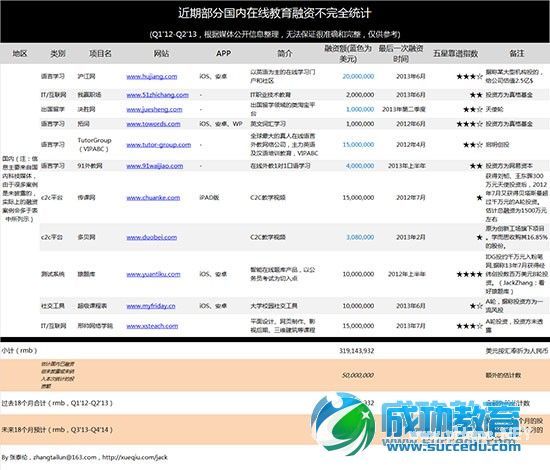The height and width of the screenshot is (470, 550).
Task: Click the single star in chuanke.com row
Action: (479, 198)
